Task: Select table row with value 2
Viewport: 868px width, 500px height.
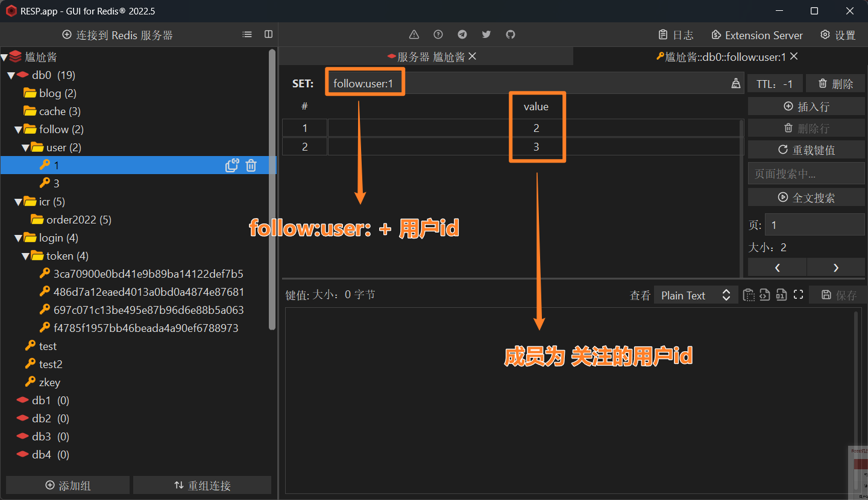Action: coord(512,128)
